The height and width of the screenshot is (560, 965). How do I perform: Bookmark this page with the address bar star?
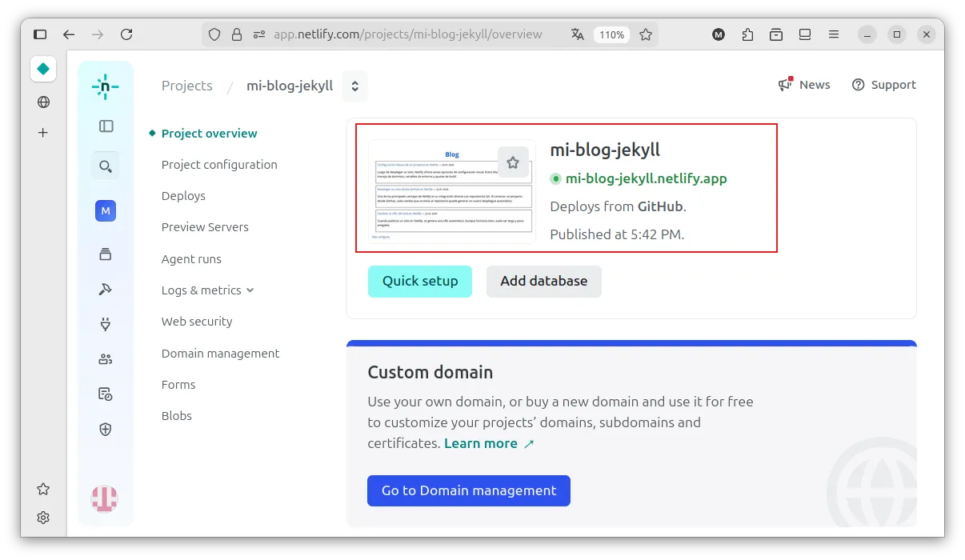(x=646, y=34)
